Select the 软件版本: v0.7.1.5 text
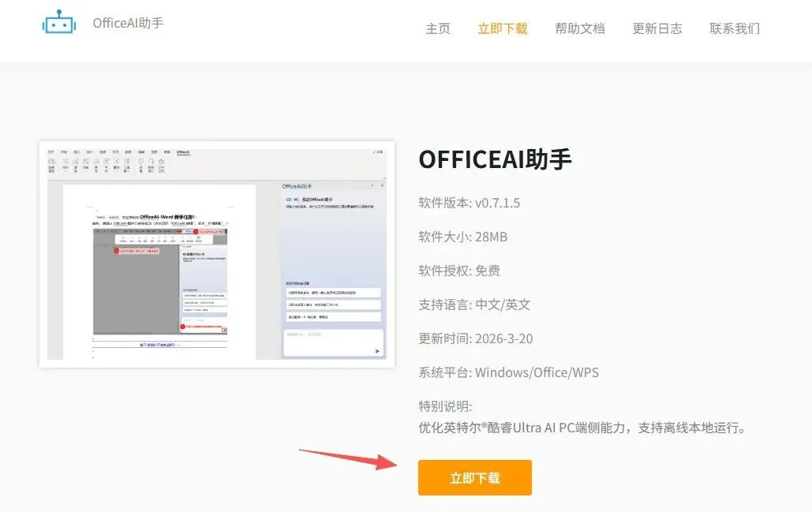 click(x=470, y=203)
